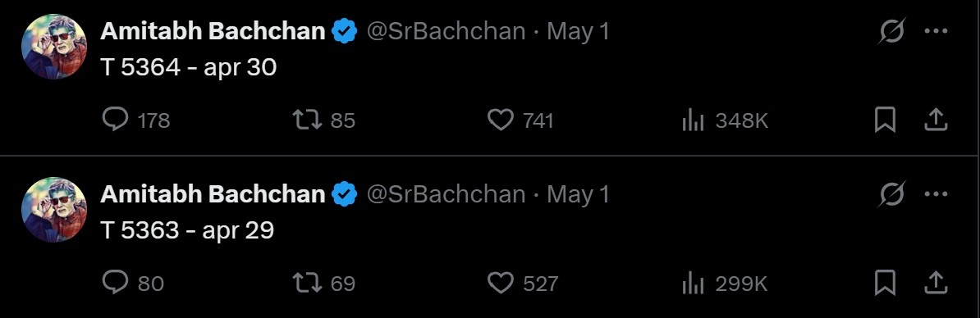980x318 pixels.
Task: Share the T 5364 tweet
Action: pos(936,120)
